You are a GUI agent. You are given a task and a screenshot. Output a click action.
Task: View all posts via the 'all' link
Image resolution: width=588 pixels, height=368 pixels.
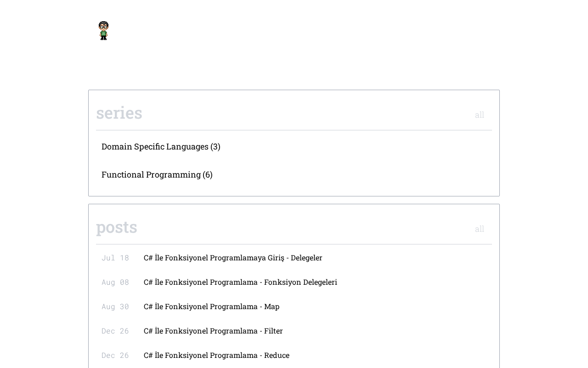(479, 229)
